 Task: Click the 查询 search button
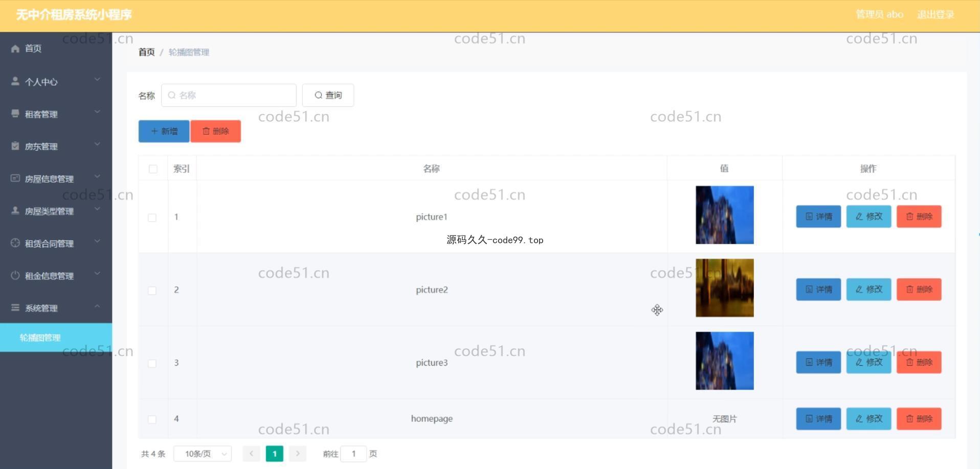pos(328,95)
